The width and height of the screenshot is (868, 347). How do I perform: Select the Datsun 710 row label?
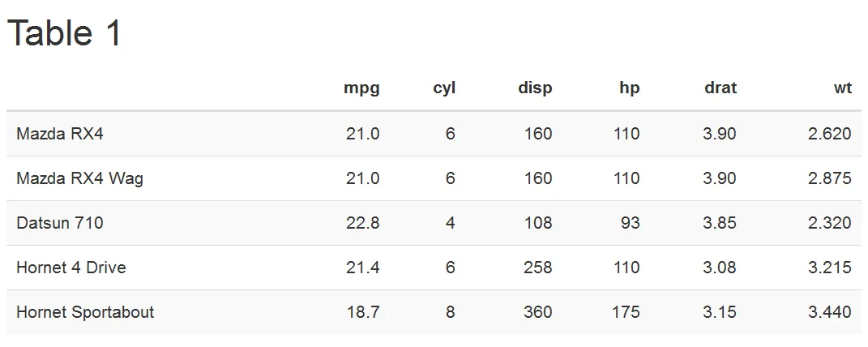[60, 223]
